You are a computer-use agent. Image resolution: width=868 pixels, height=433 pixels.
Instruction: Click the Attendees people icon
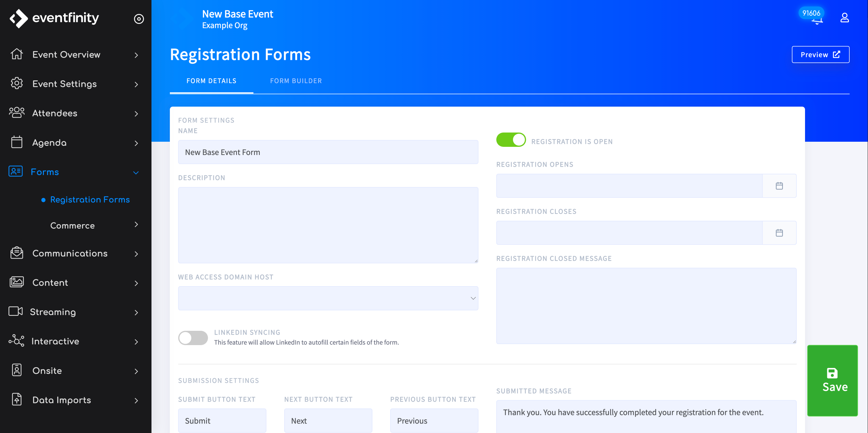[x=16, y=113]
